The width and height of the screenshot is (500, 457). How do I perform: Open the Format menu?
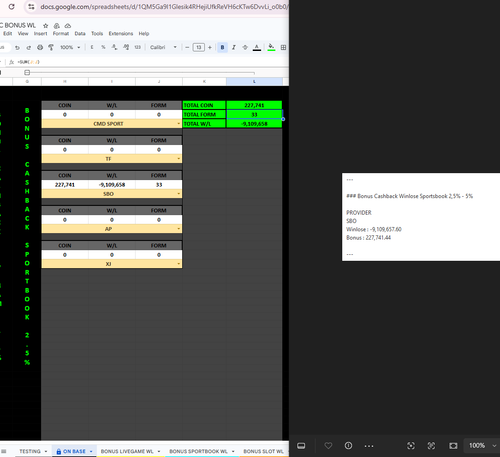[61, 34]
